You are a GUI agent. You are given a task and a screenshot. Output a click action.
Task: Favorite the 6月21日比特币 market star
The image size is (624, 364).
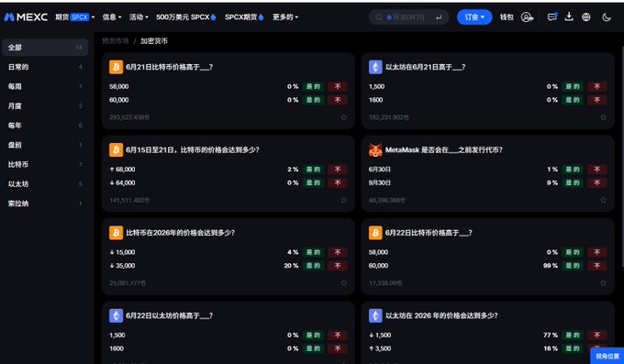(x=344, y=117)
